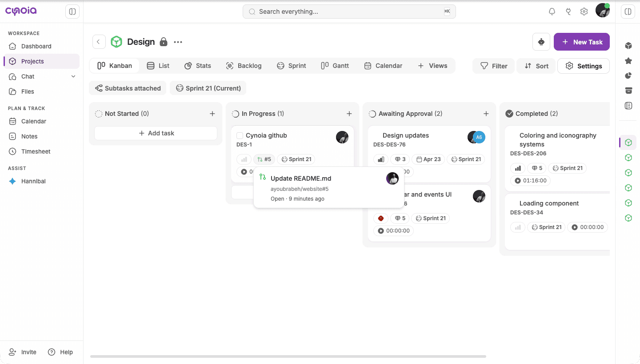The height and width of the screenshot is (364, 640).
Task: Click the Apr 23 due date chip
Action: 428,159
